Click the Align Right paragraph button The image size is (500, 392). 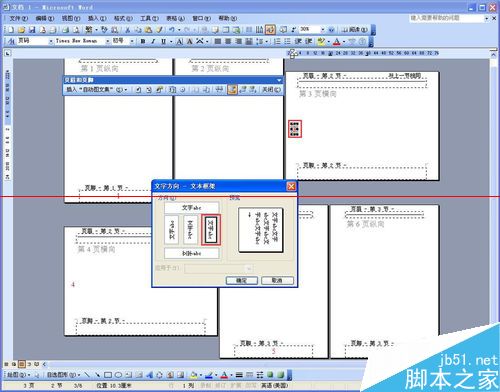tap(239, 41)
